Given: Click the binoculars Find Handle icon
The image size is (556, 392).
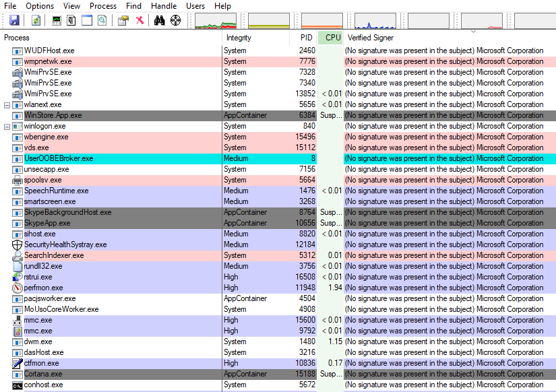Looking at the screenshot, I should [x=160, y=20].
